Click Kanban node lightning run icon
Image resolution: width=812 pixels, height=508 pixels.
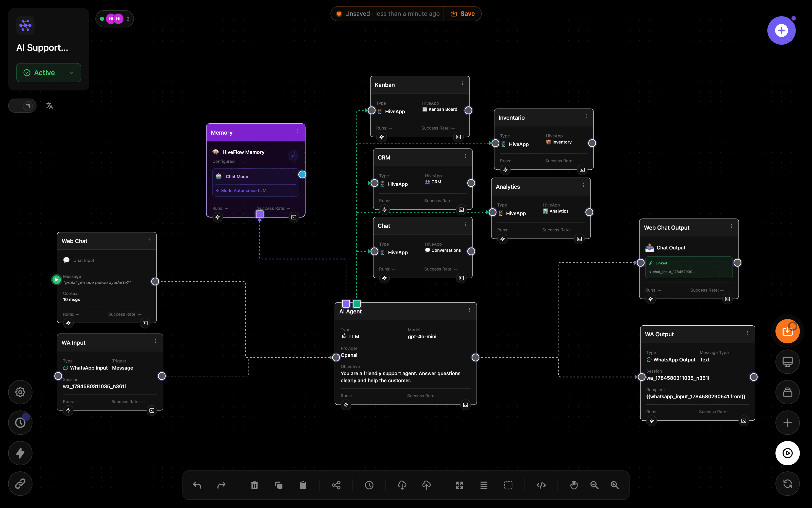381,137
